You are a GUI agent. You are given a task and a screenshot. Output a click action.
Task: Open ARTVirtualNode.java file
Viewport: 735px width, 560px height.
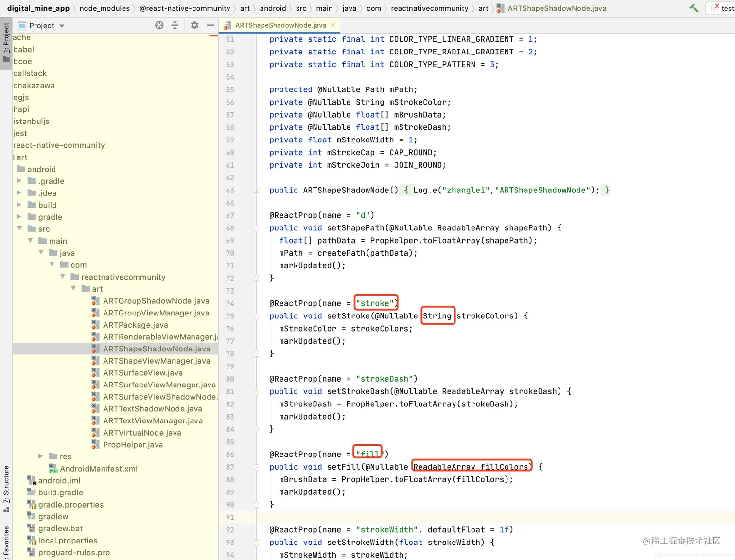coord(142,433)
